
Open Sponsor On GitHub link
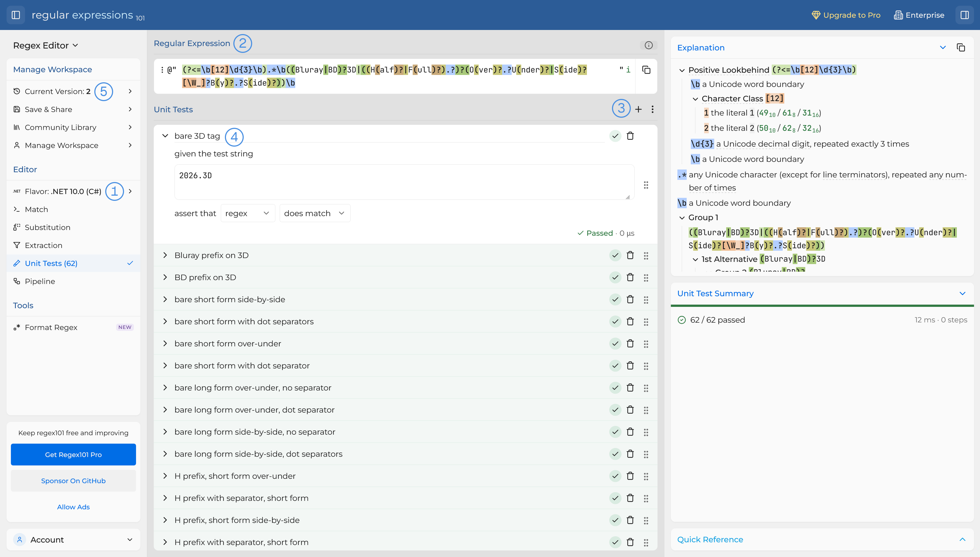tap(73, 480)
